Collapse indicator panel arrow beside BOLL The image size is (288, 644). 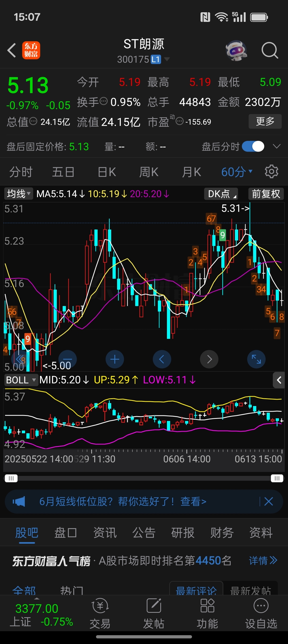pos(279,380)
